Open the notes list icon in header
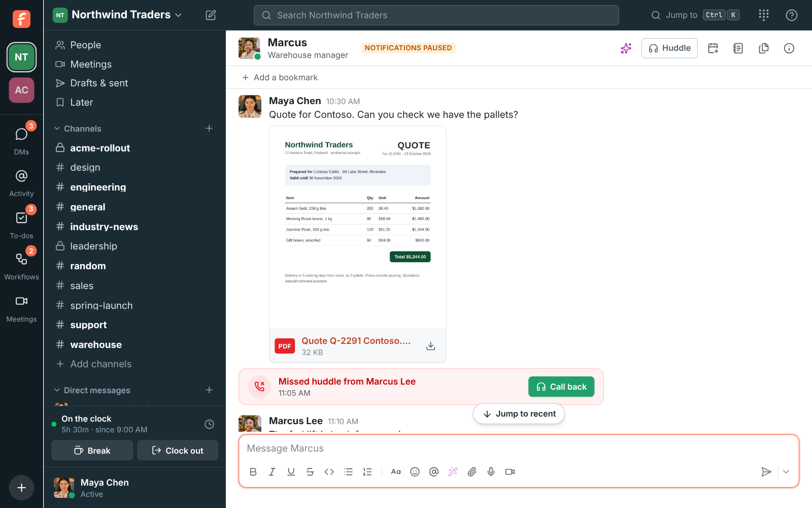This screenshot has height=508, width=812. pos(738,48)
